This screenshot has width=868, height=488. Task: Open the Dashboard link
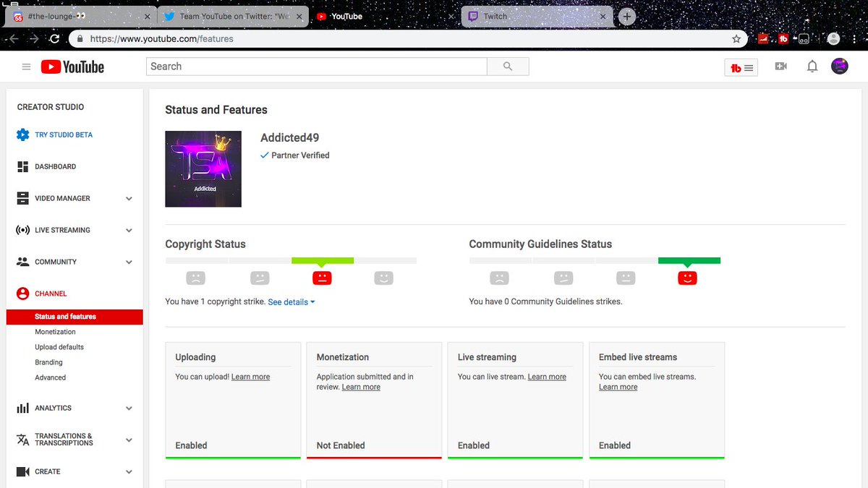[55, 166]
